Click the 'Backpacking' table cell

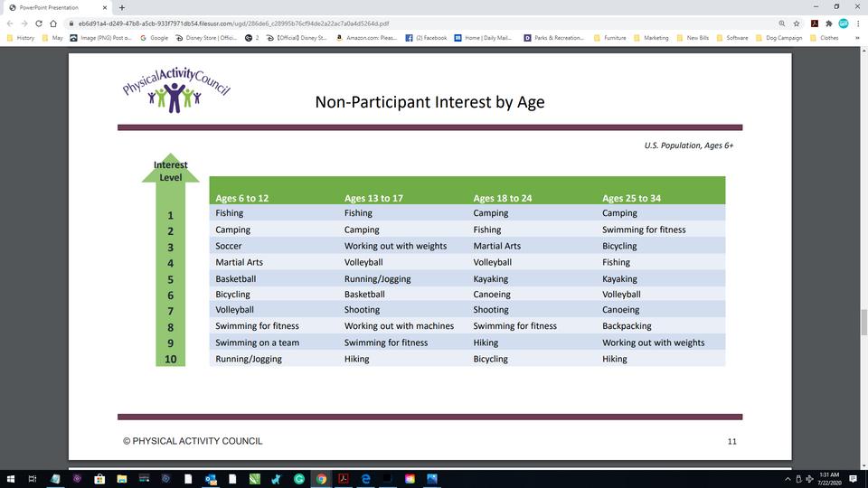[x=627, y=326]
